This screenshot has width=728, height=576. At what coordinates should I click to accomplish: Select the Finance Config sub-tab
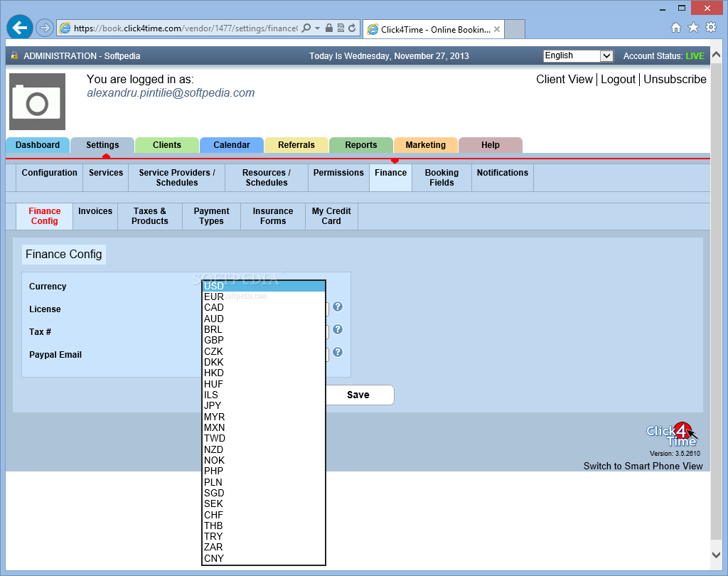click(x=45, y=216)
